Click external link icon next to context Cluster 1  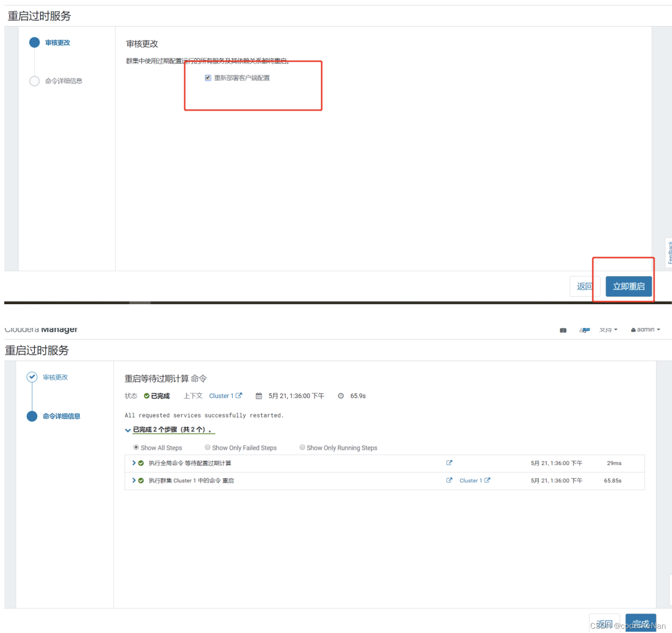(x=239, y=395)
